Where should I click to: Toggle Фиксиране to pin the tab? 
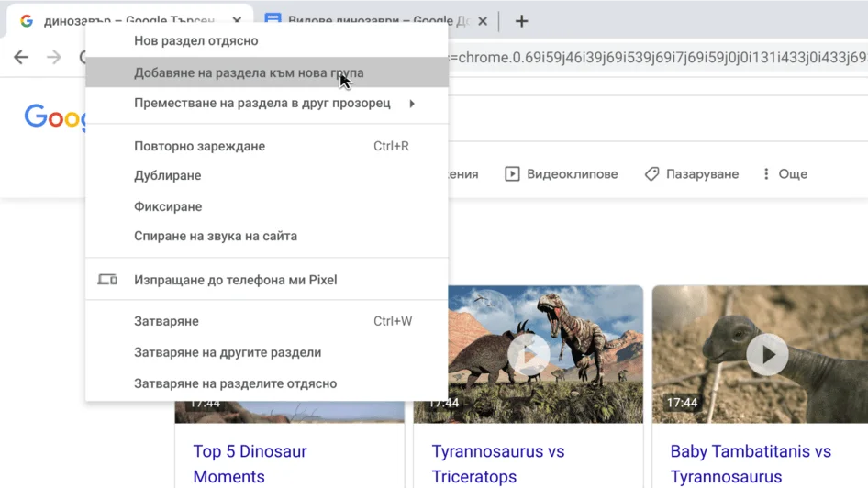[168, 206]
